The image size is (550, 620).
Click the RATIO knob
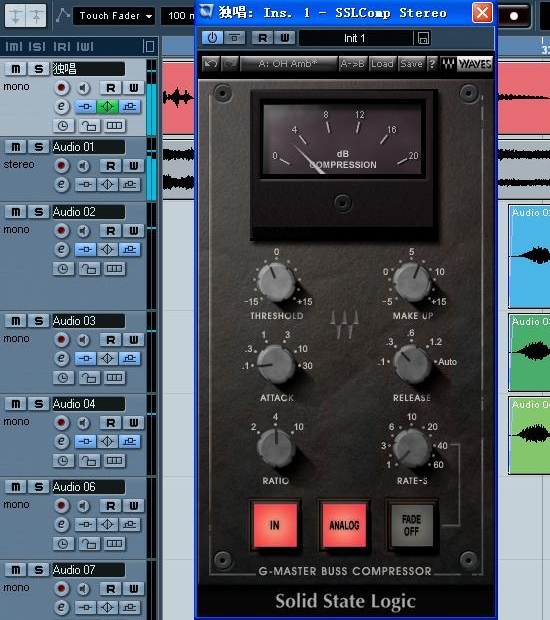click(276, 447)
